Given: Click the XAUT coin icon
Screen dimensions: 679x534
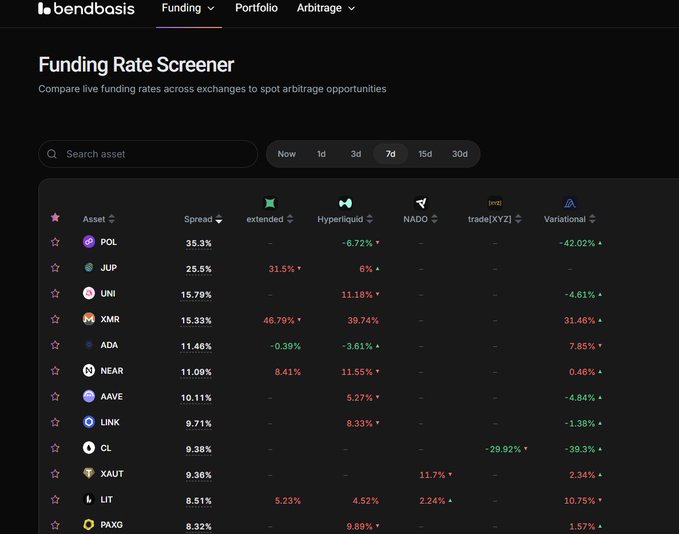Looking at the screenshot, I should click(89, 473).
